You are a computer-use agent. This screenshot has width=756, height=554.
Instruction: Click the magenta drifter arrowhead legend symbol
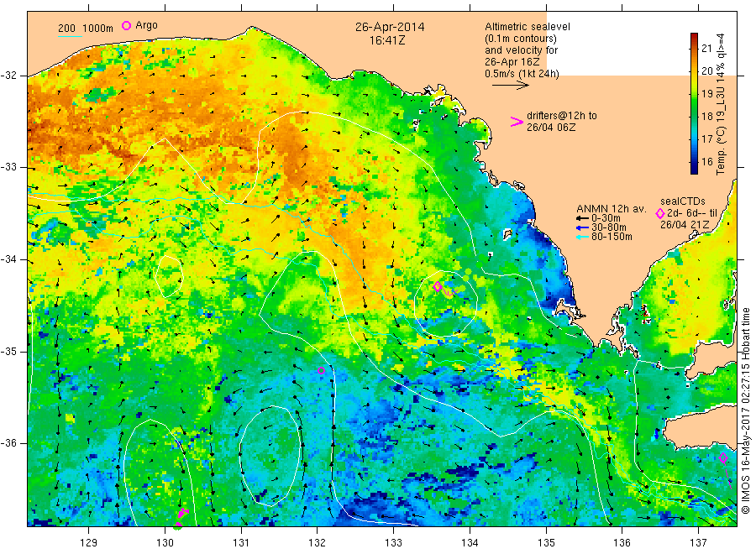pyautogui.click(x=517, y=122)
